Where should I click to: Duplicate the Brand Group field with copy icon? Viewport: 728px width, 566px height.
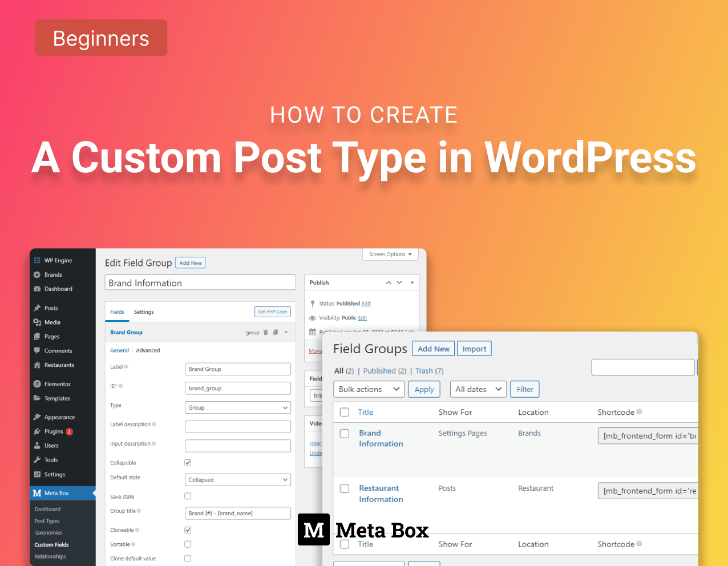(276, 333)
